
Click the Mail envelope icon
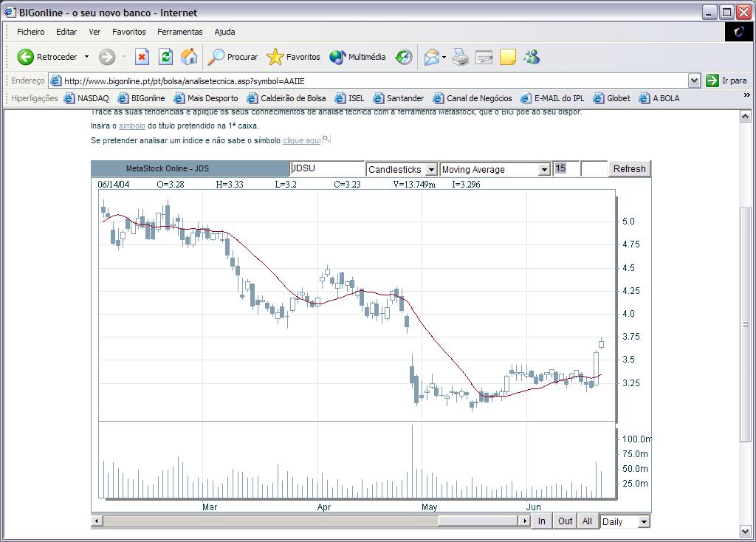point(432,57)
